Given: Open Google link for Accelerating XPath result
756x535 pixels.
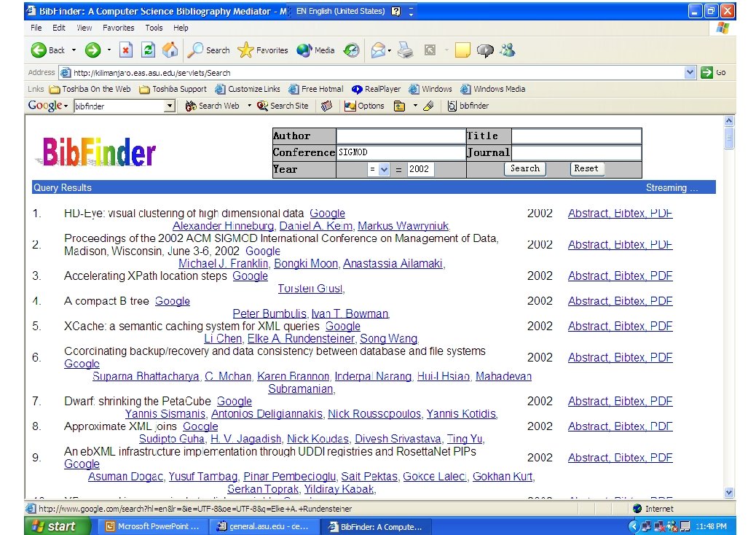Looking at the screenshot, I should (251, 276).
